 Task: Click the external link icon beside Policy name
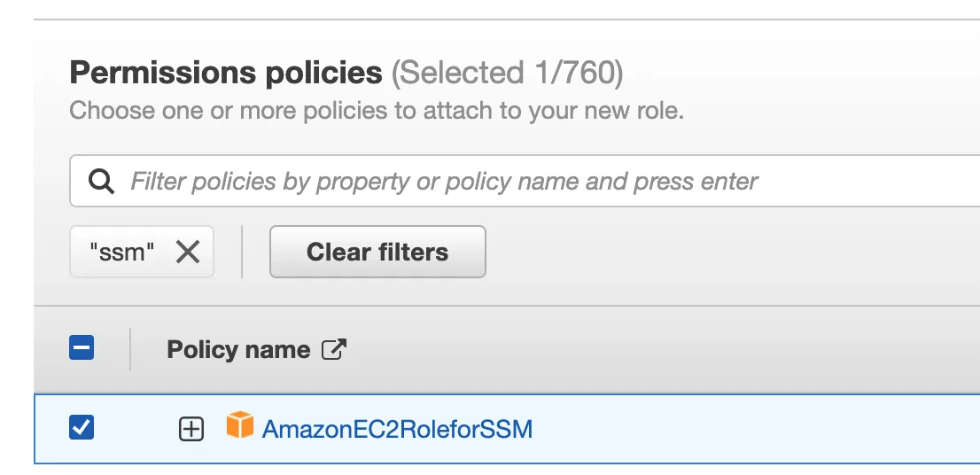tap(334, 349)
